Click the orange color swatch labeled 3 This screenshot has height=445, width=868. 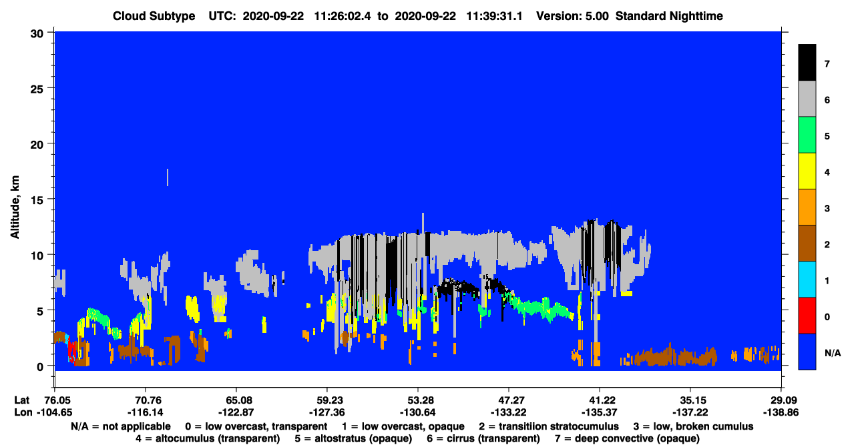click(807, 207)
